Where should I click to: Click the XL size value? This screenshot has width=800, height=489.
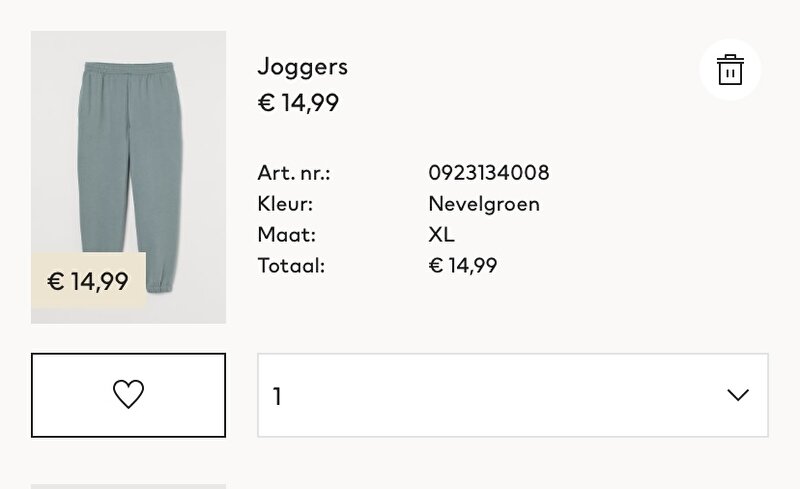coord(441,234)
